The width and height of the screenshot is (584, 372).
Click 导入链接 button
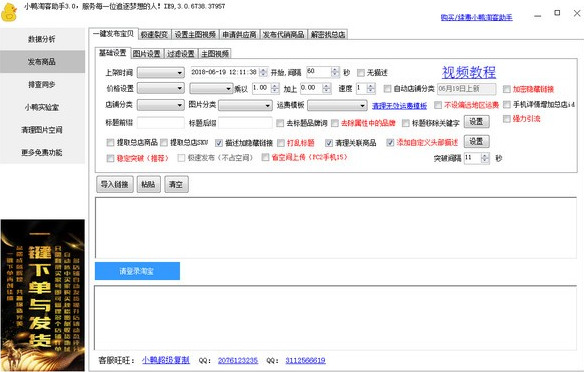pyautogui.click(x=115, y=184)
